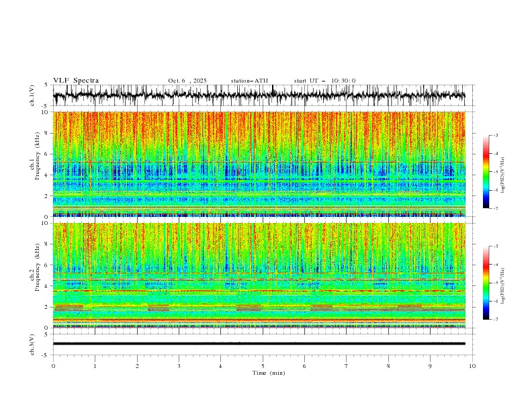Click the "Time (min)" axis label
This screenshot has width=532, height=411.
pyautogui.click(x=269, y=373)
